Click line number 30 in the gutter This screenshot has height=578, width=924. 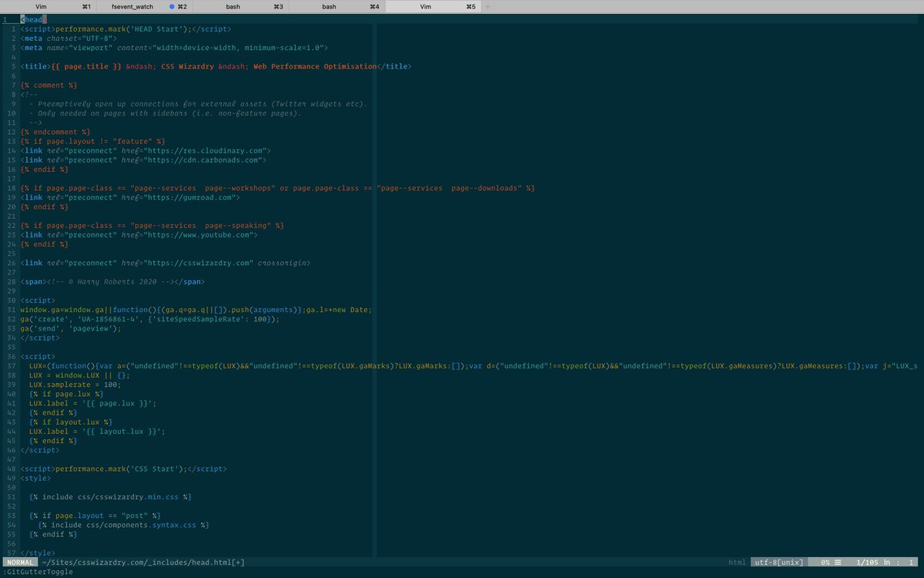12,301
